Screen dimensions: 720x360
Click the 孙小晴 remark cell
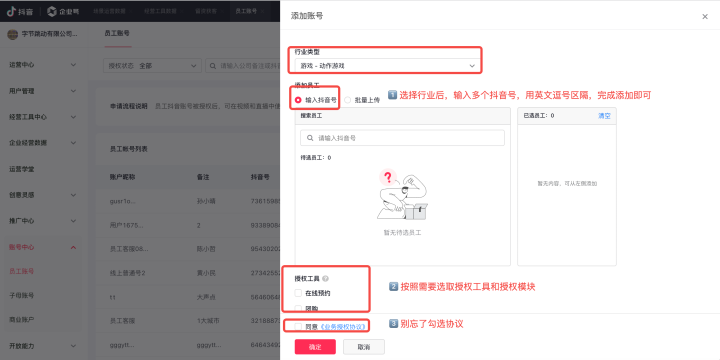pyautogui.click(x=206, y=201)
